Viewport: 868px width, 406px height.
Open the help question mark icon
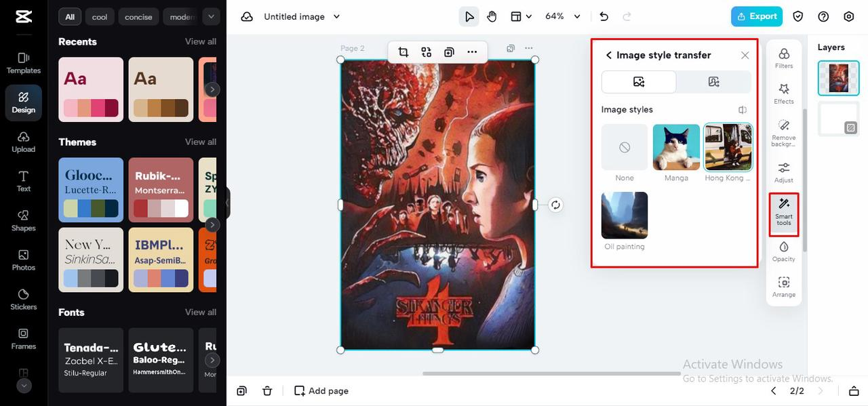[x=823, y=16]
